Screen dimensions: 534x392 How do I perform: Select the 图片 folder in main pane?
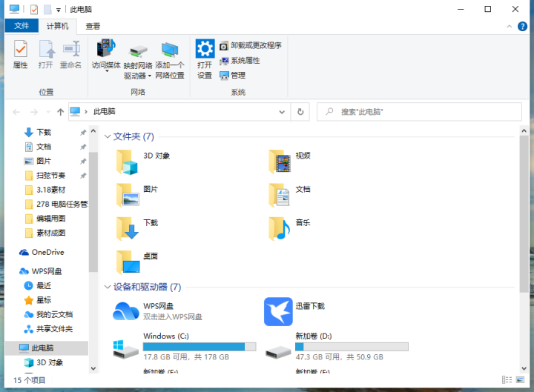[x=128, y=196]
